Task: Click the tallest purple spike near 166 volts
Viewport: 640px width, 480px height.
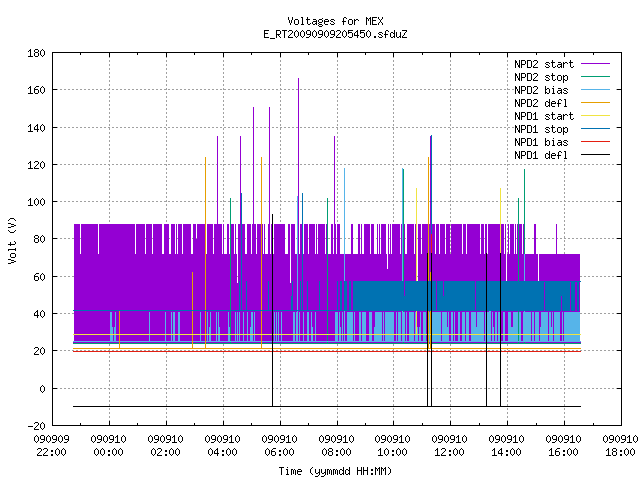Action: [298, 151]
